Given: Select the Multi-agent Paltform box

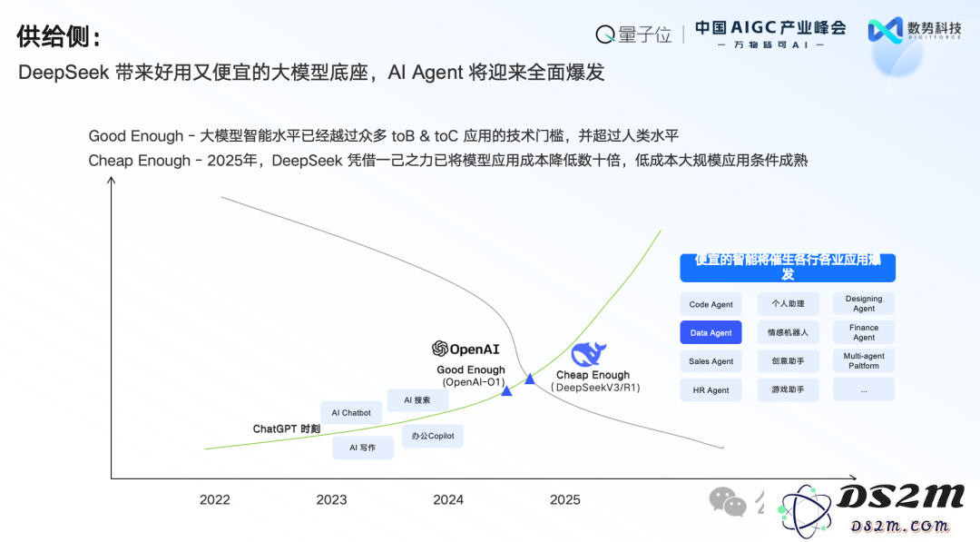Looking at the screenshot, I should pyautogui.click(x=864, y=360).
